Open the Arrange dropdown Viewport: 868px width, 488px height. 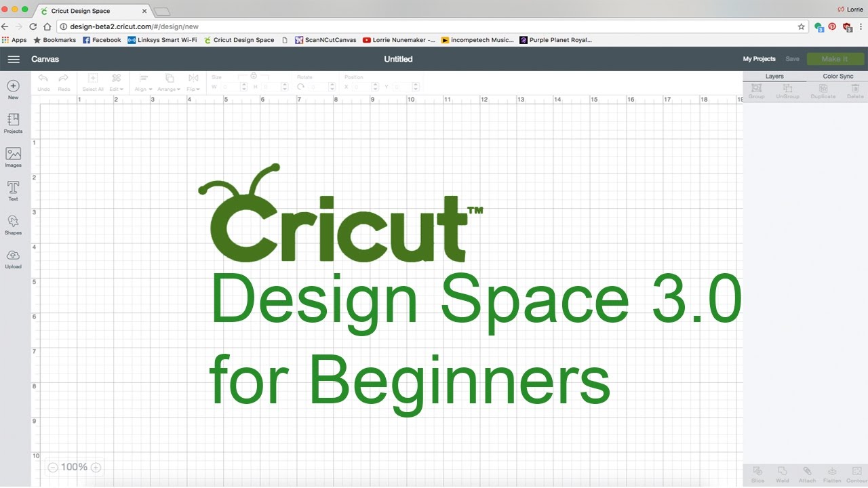pyautogui.click(x=169, y=82)
